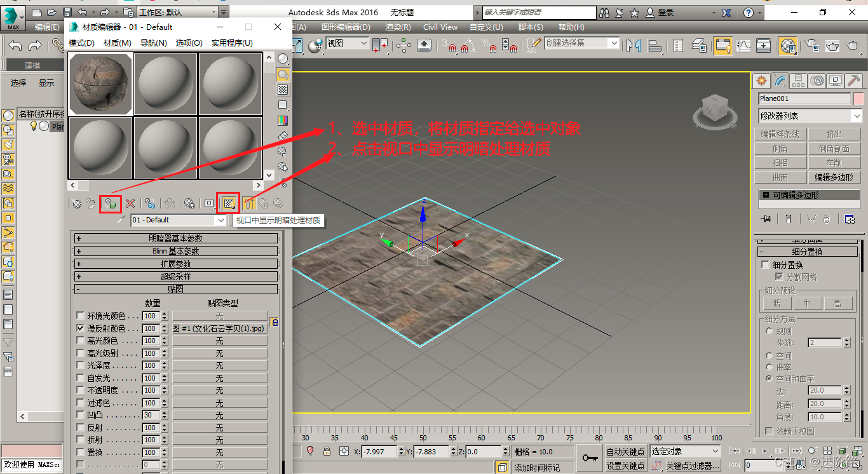Click the ViewCube in viewport

pos(715,109)
